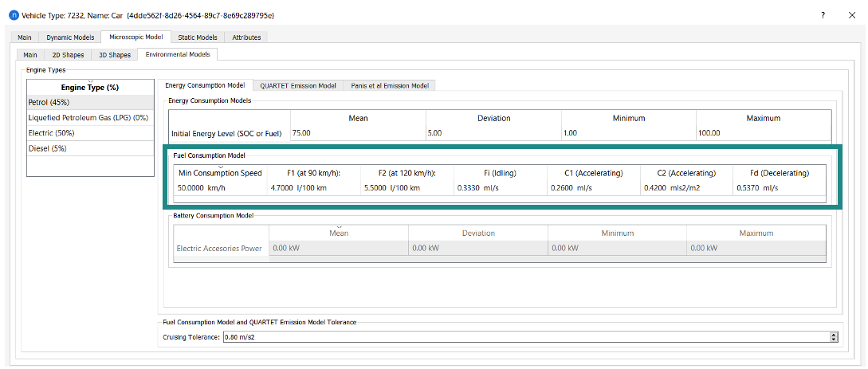This screenshot has width=868, height=369.
Task: Edit the Min Consumption Speed value cell
Action: pos(220,187)
